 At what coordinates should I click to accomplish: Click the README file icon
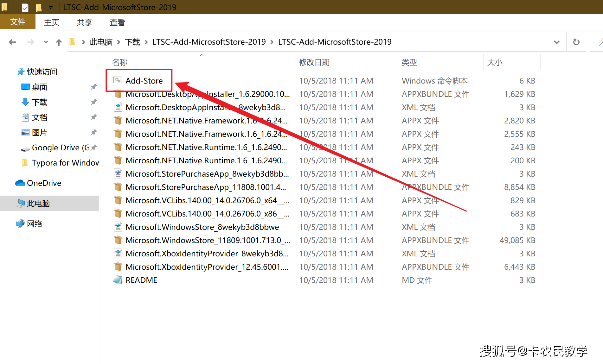tap(118, 280)
